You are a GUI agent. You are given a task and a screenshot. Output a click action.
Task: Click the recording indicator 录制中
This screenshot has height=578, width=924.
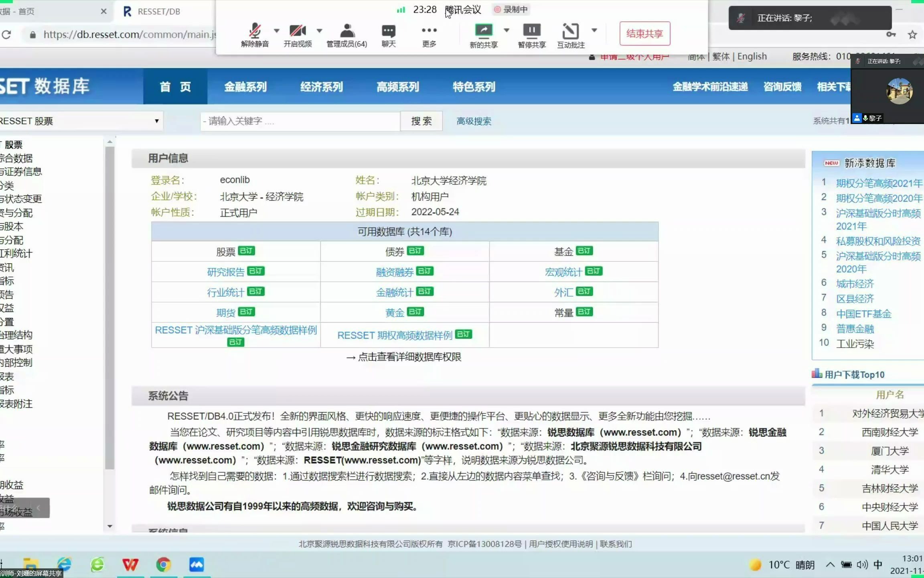[x=511, y=9]
